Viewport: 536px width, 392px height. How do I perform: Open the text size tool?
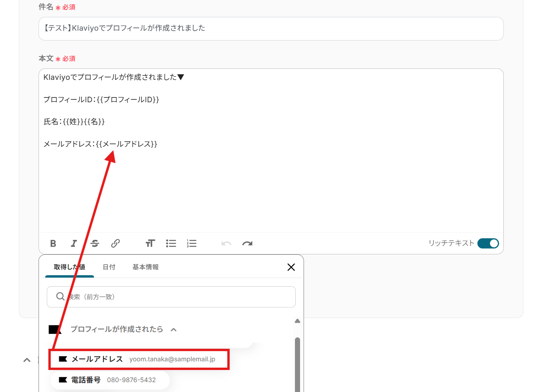coord(150,243)
